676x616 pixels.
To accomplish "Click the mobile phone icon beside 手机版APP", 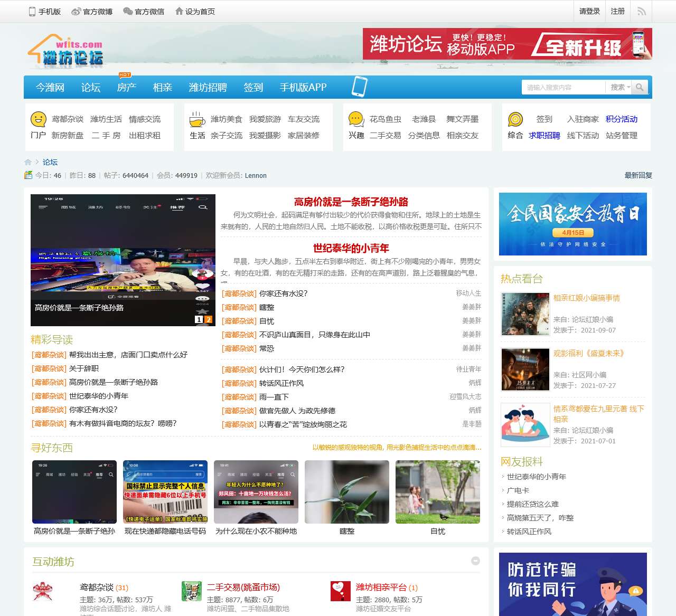I will (x=360, y=87).
